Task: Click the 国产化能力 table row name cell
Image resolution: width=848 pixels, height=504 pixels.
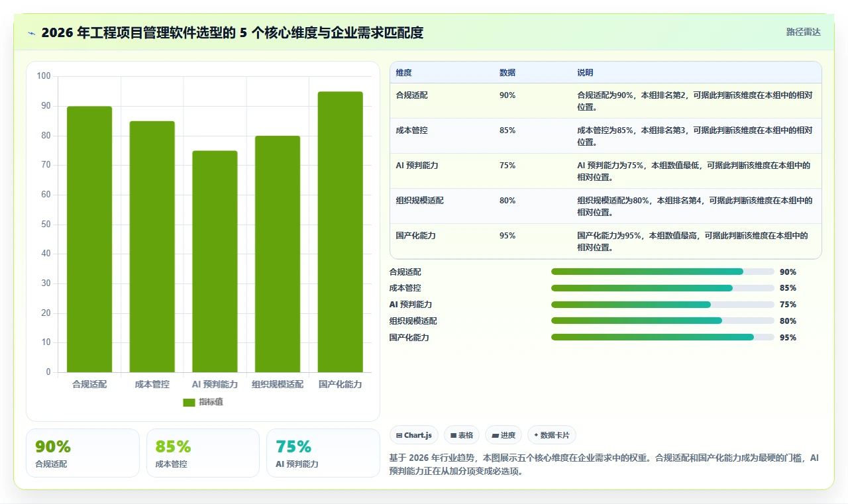Action: [416, 236]
